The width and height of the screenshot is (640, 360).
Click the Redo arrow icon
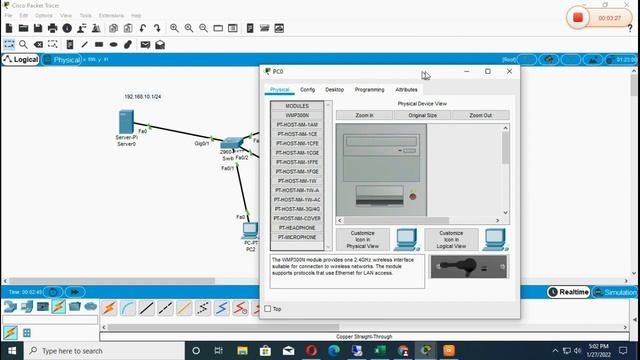coord(157,28)
